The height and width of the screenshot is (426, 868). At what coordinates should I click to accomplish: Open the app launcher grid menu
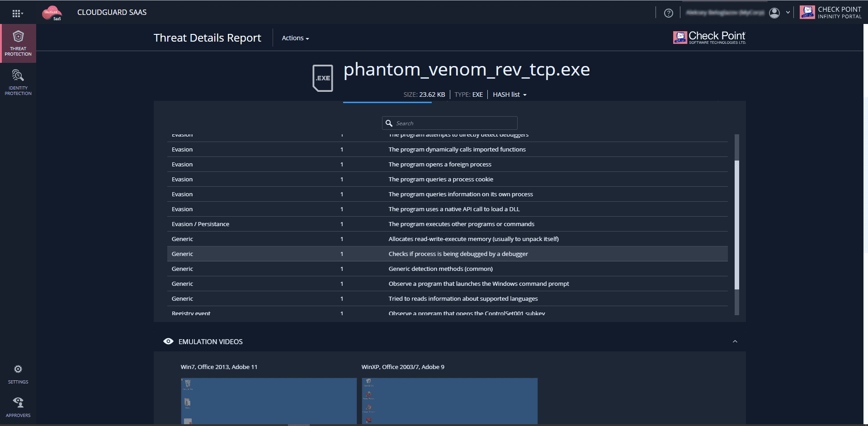click(17, 13)
